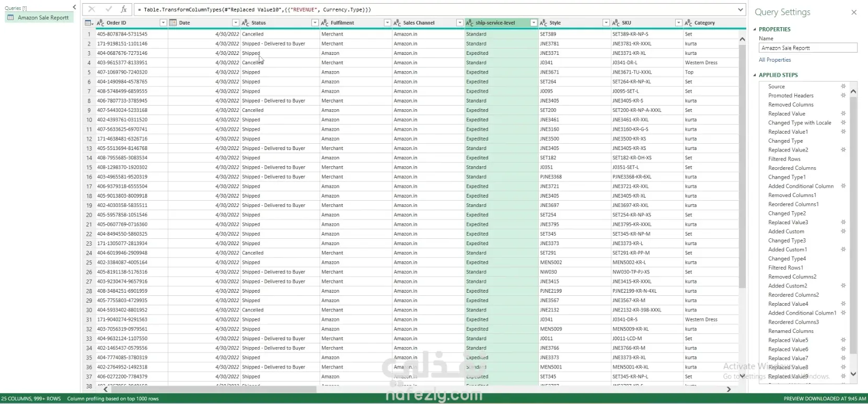Select the Filtered Rows1 applied step

click(x=785, y=268)
